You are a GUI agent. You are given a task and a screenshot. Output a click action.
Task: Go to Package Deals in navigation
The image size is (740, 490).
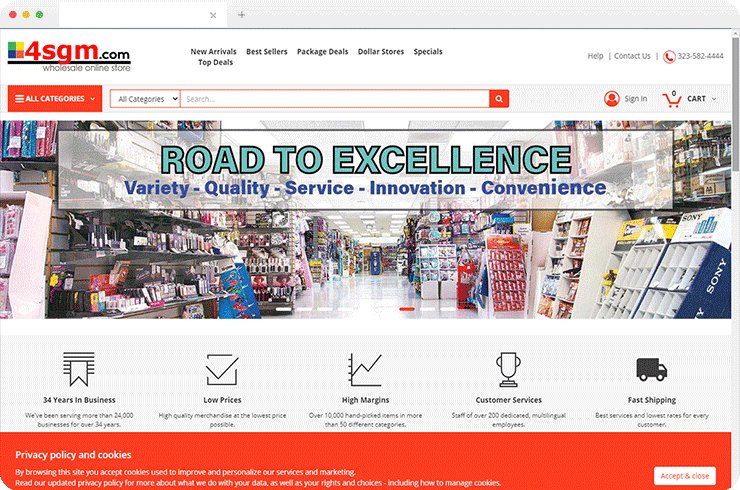pos(322,51)
